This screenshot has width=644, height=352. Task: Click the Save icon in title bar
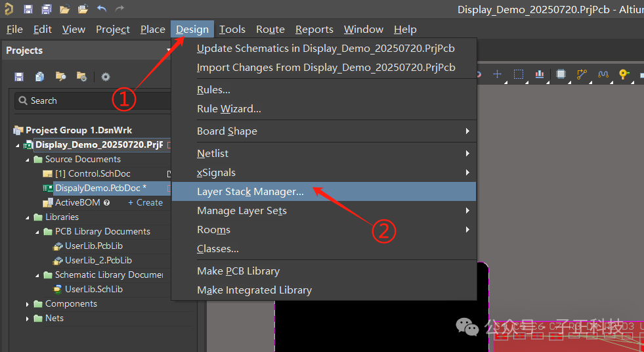tap(28, 9)
